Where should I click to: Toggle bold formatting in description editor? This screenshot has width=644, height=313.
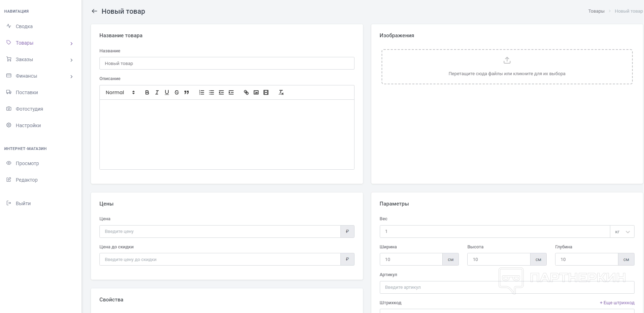(147, 92)
